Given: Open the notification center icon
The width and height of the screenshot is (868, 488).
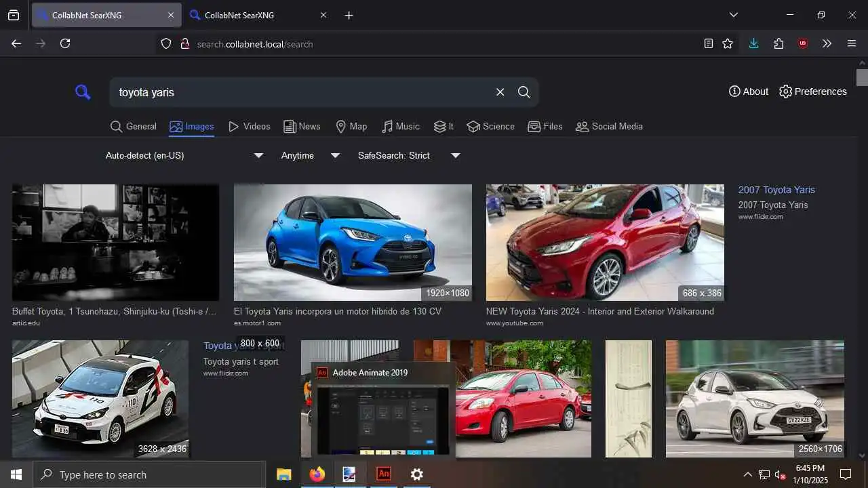Looking at the screenshot, I should (x=846, y=474).
